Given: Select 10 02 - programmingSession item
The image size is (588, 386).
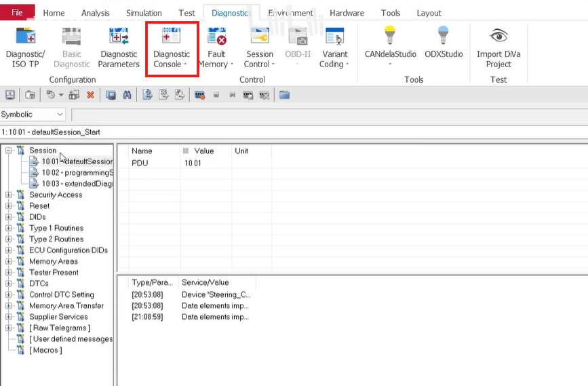Looking at the screenshot, I should pos(77,172).
